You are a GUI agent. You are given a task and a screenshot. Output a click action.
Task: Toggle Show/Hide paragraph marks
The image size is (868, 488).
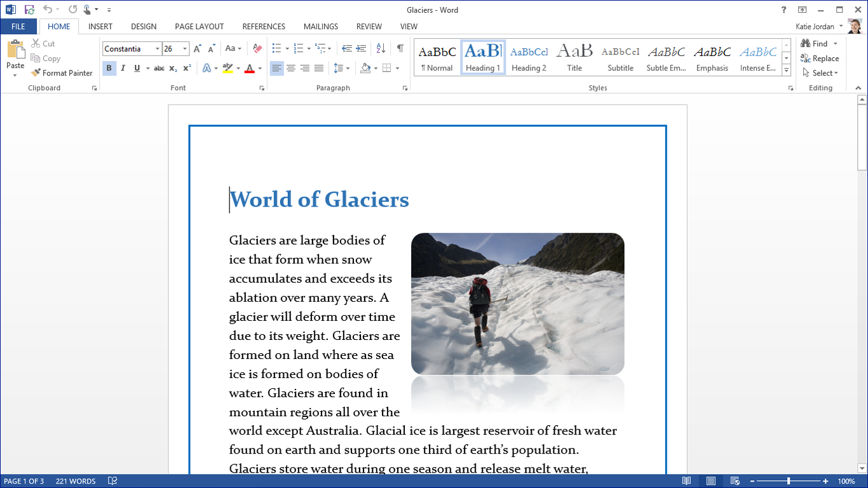pos(400,48)
